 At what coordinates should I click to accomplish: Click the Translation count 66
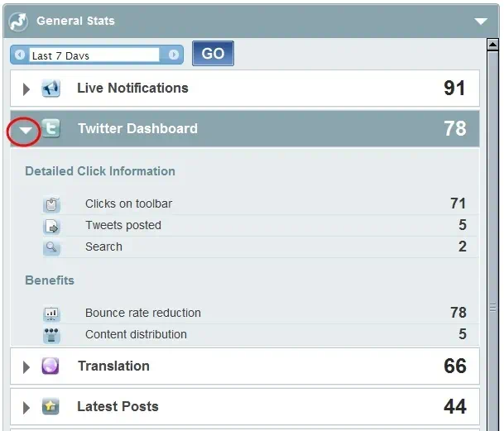point(455,366)
